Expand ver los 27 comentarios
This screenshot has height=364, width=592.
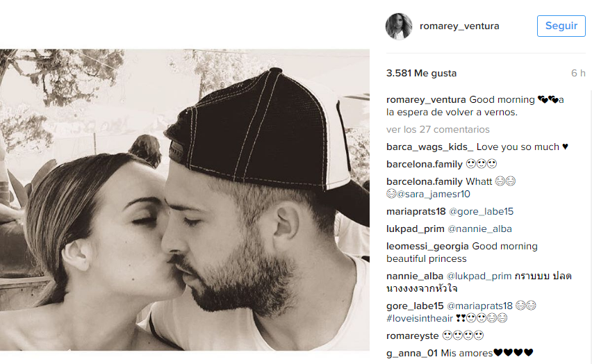(438, 129)
